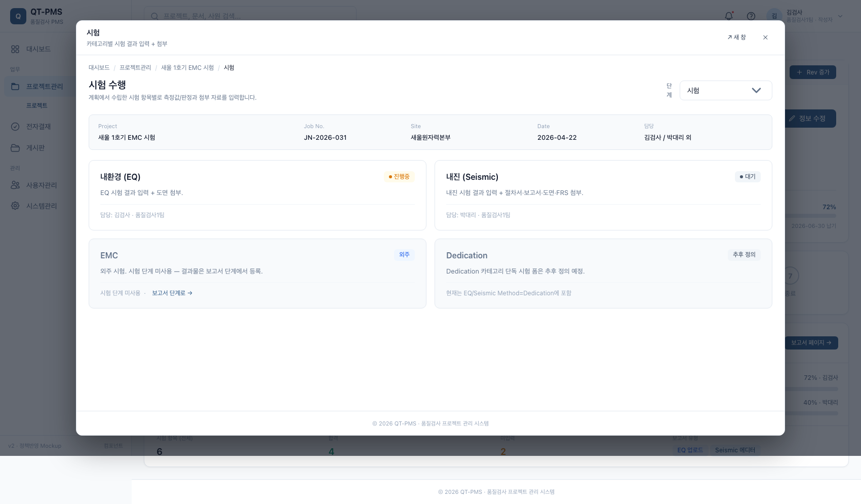This screenshot has width=861, height=504.
Task: Click the QT-PMS logo icon
Action: coord(18,16)
